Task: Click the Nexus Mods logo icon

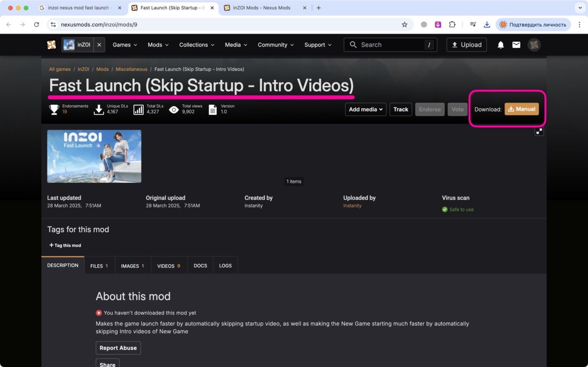Action: pos(52,45)
